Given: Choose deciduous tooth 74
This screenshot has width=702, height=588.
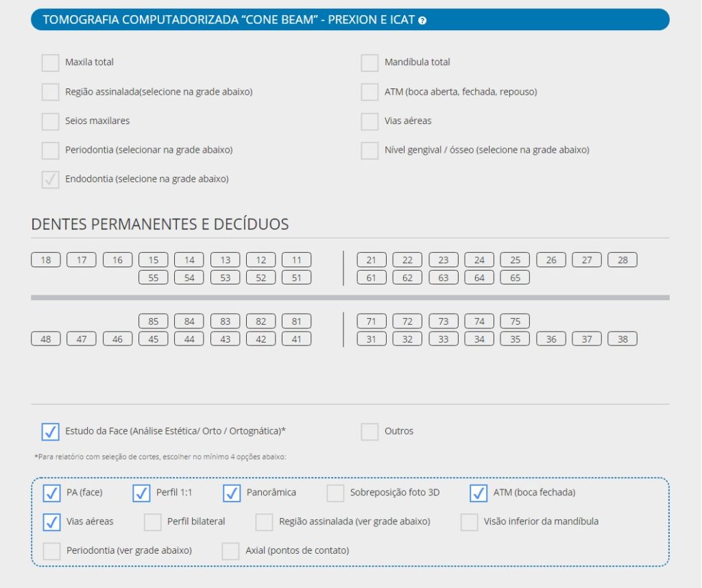Looking at the screenshot, I should coord(479,321).
